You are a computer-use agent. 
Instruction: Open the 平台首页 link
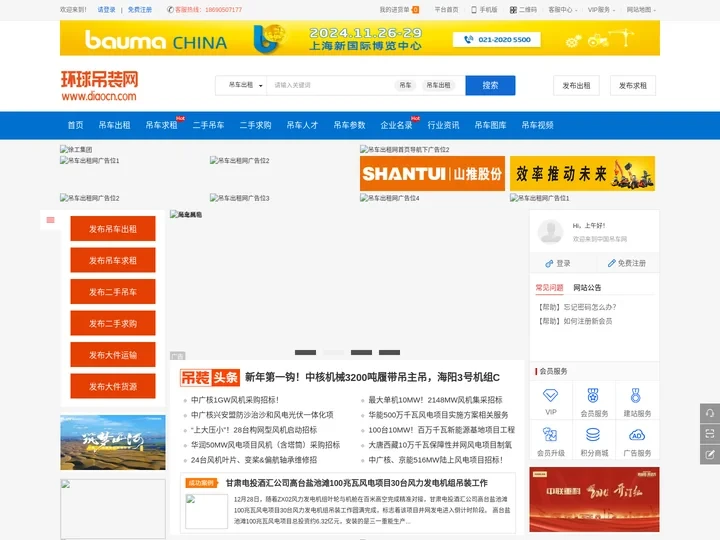pyautogui.click(x=446, y=10)
